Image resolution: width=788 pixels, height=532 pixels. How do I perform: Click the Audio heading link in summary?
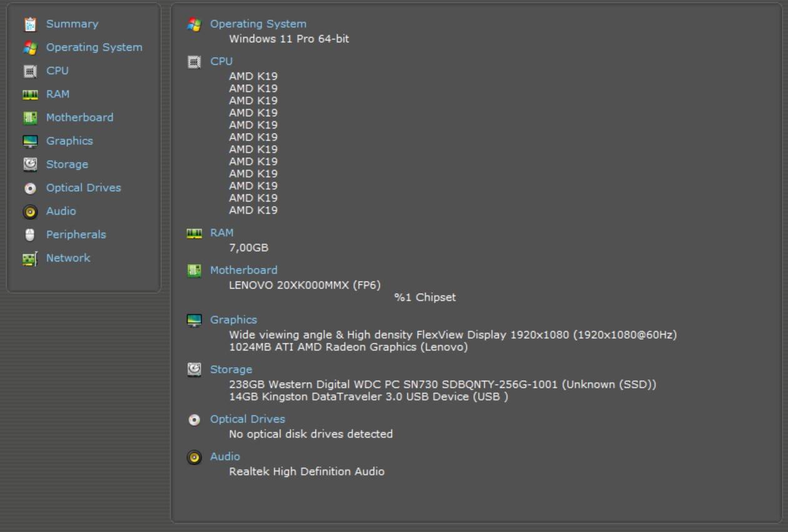point(225,456)
